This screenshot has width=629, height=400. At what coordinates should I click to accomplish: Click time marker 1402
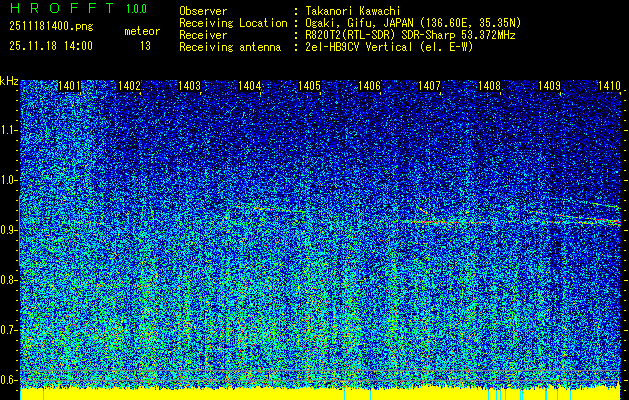point(130,86)
